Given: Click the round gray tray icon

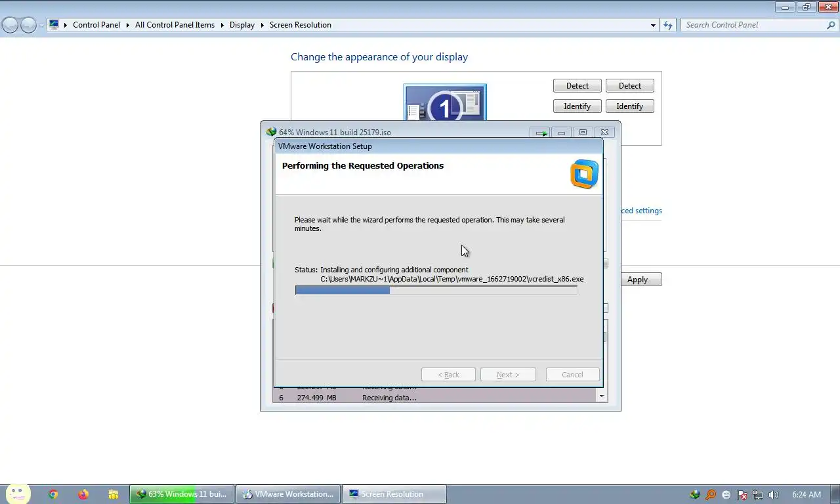Looking at the screenshot, I should 726,495.
